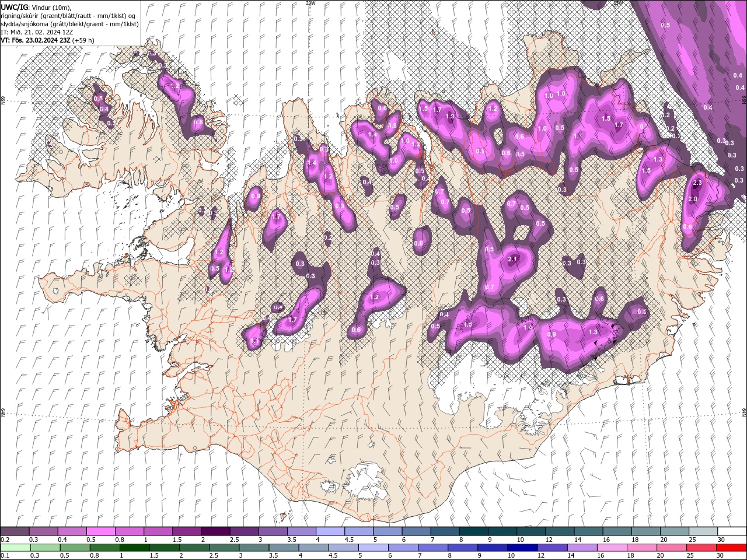The height and width of the screenshot is (560, 747).
Task: Select the 3–3.5 swatch on the snow scale
Action: click(x=273, y=531)
